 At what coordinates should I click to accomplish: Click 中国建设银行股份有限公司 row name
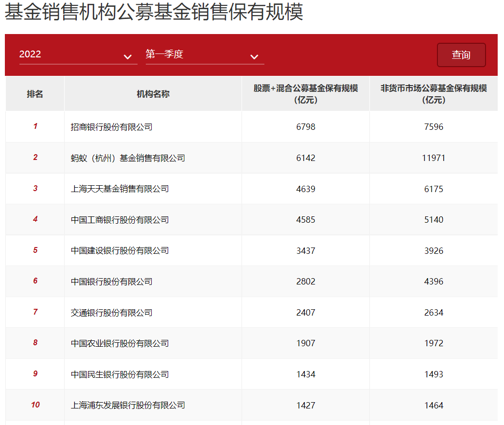tap(120, 251)
